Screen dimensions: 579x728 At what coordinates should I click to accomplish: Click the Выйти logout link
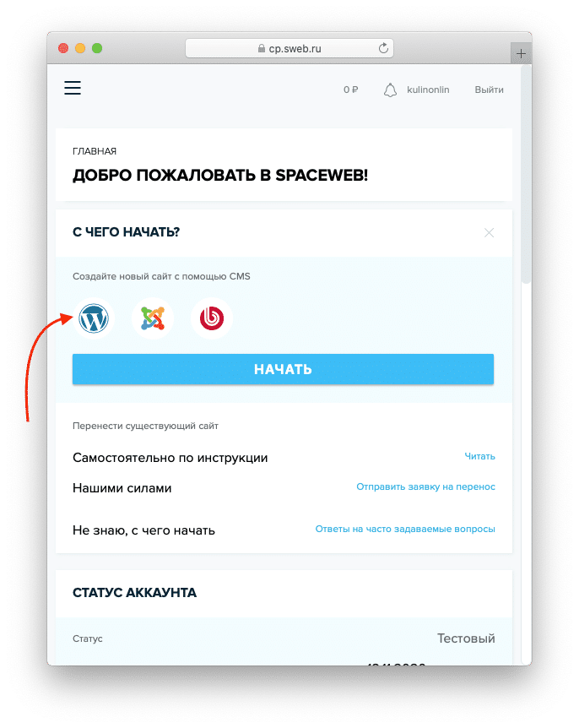coord(489,90)
